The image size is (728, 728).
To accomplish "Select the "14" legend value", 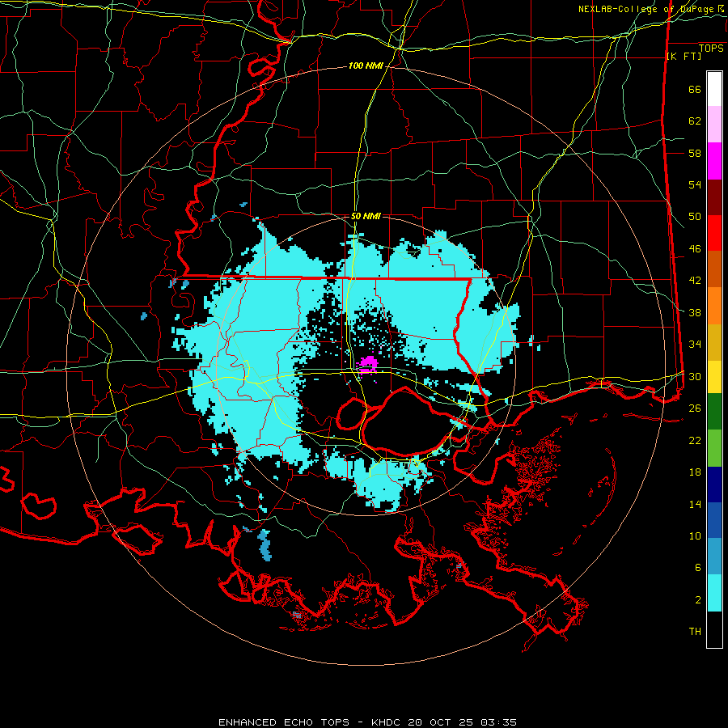I will (695, 504).
